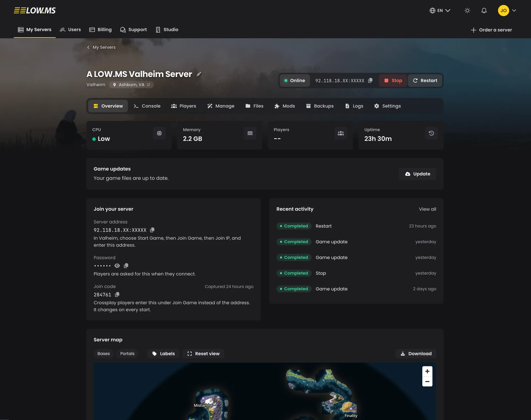Click the Uptime history icon

(431, 133)
